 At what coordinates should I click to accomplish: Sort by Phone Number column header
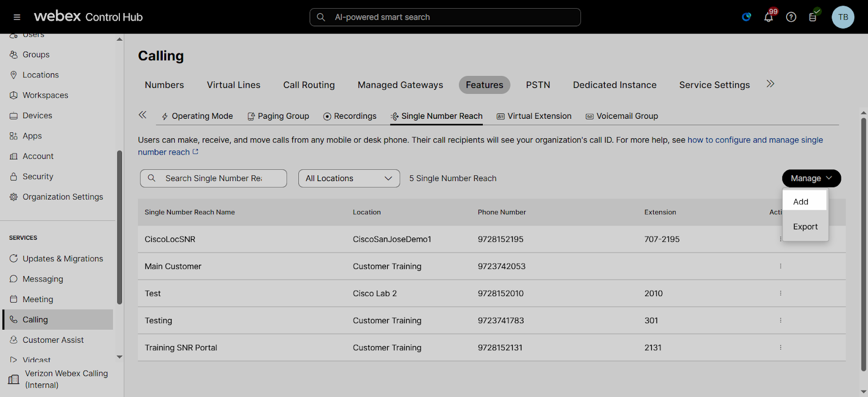pyautogui.click(x=502, y=212)
